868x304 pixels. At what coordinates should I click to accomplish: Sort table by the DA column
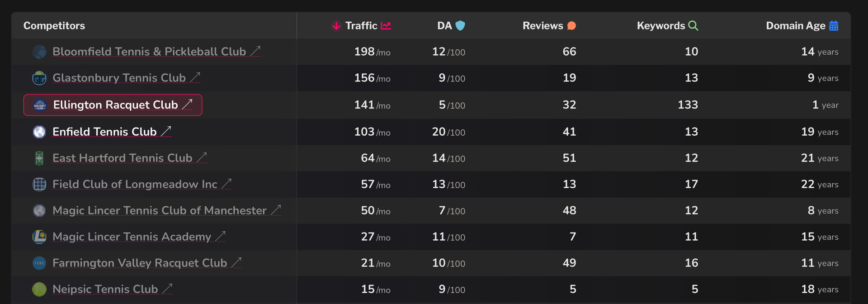tap(444, 26)
